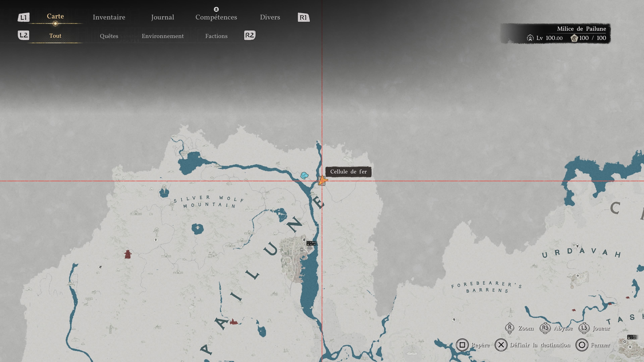Click the L1 shoulder button glyph
644x362 pixels.
point(23,17)
